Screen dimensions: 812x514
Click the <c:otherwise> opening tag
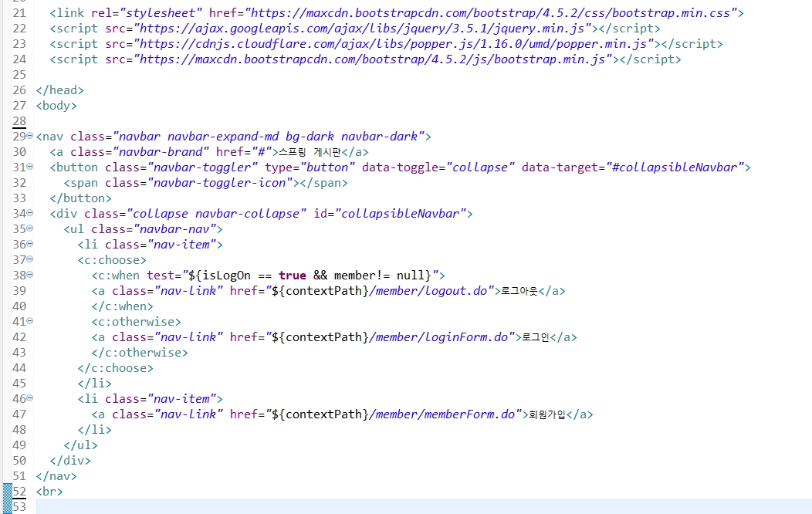click(x=136, y=322)
